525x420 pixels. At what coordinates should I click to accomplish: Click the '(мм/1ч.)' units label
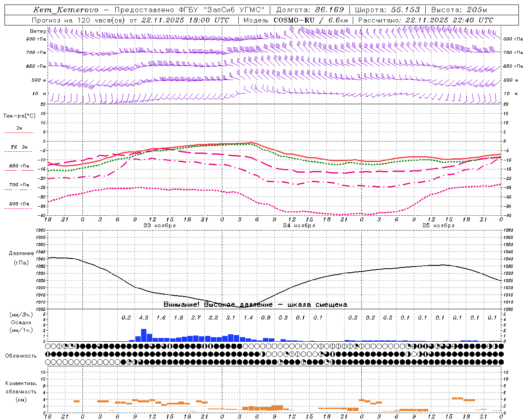tap(21, 330)
